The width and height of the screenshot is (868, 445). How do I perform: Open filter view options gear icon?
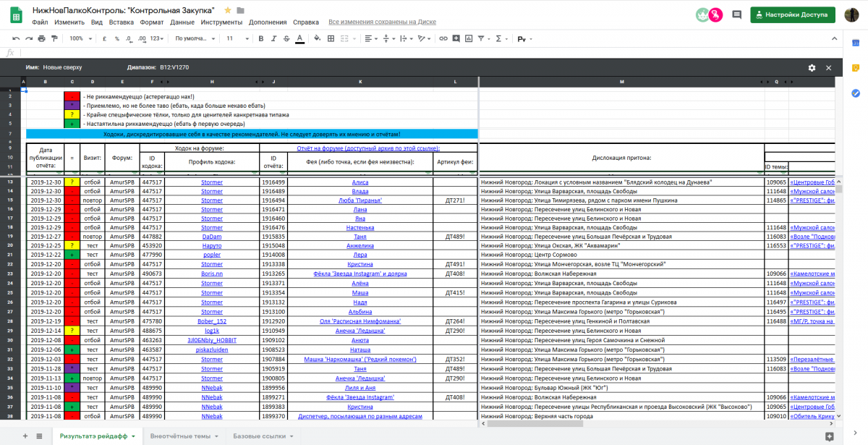point(812,67)
